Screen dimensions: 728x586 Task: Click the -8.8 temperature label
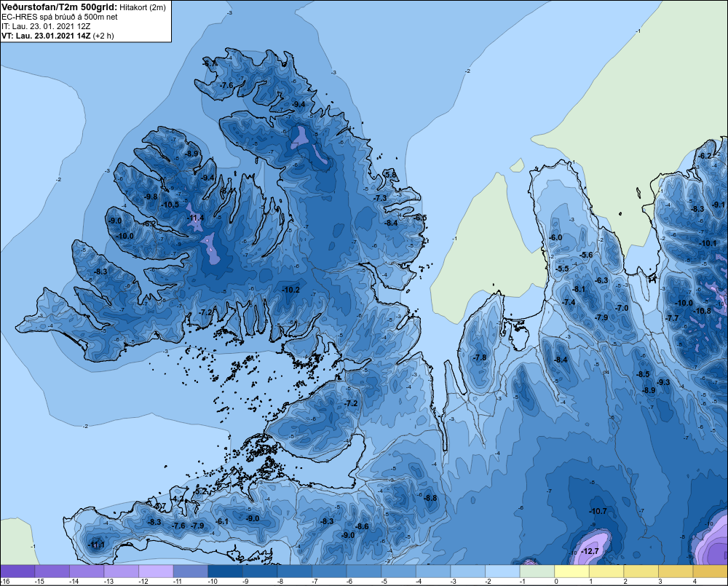(430, 498)
